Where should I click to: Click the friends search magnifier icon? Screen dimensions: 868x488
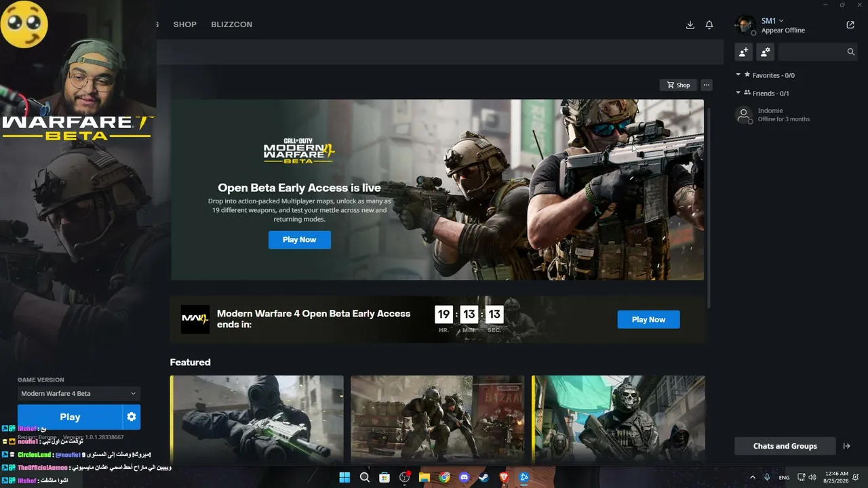(x=851, y=52)
